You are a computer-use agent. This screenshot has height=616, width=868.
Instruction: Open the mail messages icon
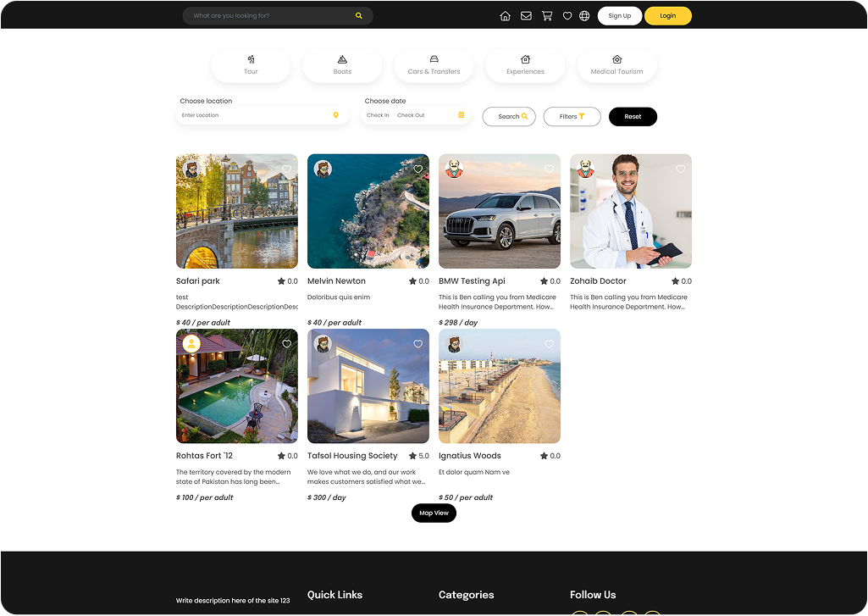(x=526, y=16)
